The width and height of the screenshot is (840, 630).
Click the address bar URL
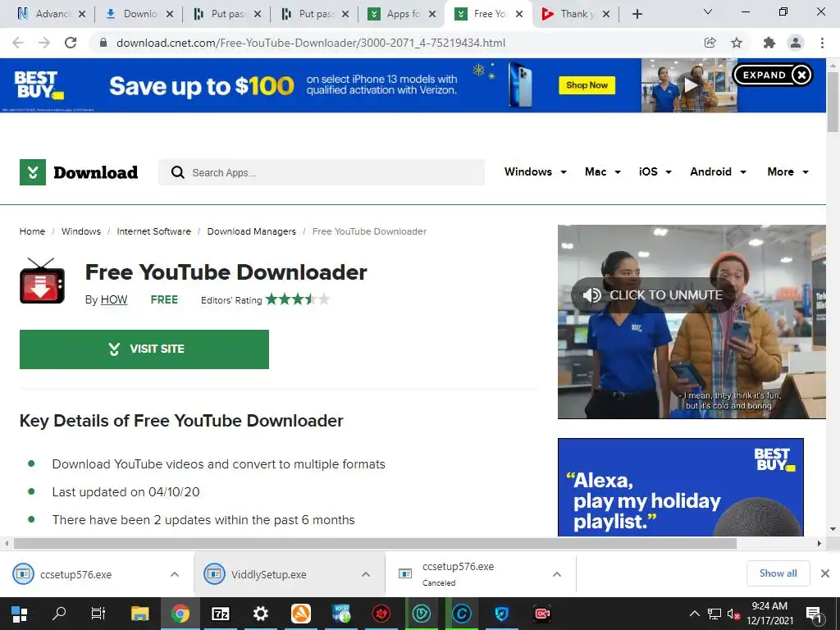pyautogui.click(x=311, y=43)
